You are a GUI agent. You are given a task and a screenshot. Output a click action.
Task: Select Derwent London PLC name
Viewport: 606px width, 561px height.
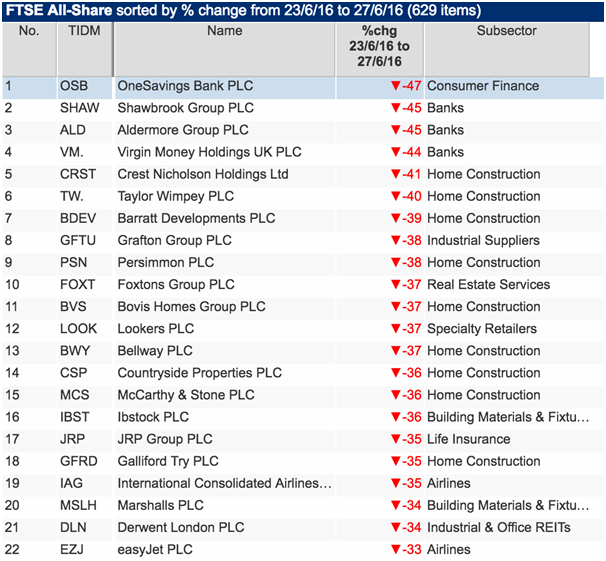click(181, 527)
